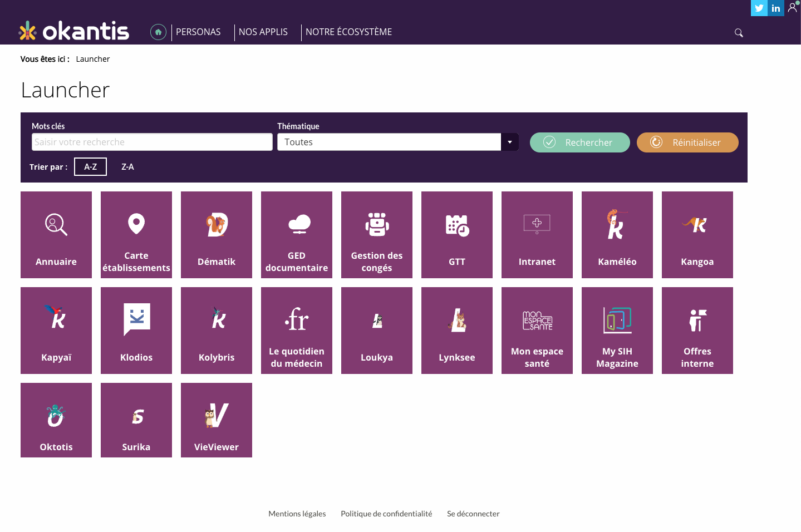Launch the Oktotis app tile

tap(56, 420)
